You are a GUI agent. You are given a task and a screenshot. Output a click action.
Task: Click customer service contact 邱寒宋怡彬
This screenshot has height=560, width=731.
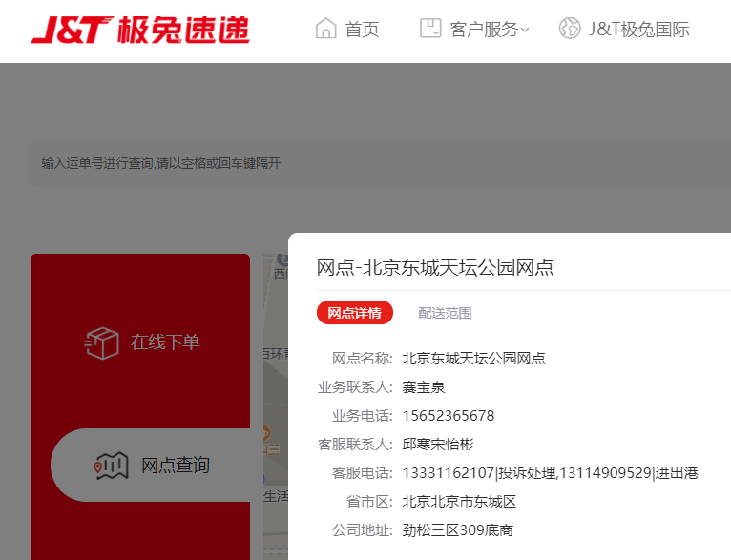[x=438, y=444]
